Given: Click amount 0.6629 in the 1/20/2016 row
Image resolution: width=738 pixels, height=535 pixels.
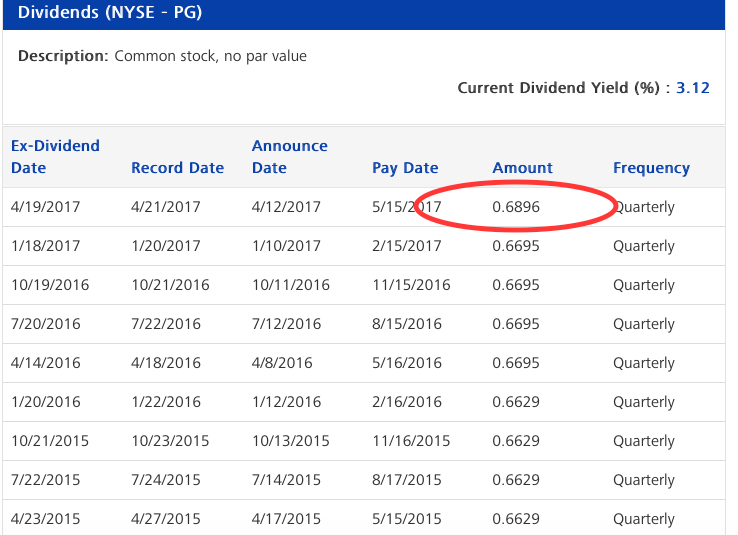Looking at the screenshot, I should coord(516,402).
